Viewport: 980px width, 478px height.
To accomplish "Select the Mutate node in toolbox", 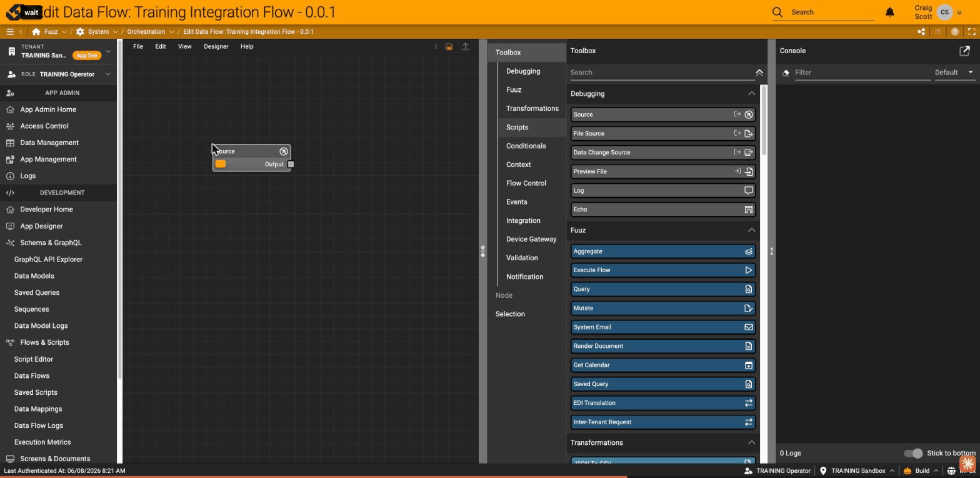I will coord(662,308).
